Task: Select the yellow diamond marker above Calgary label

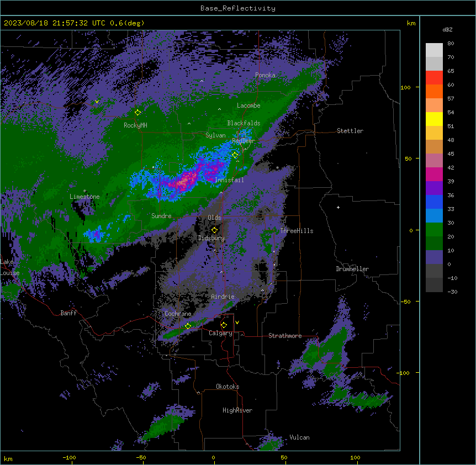Action: click(224, 325)
